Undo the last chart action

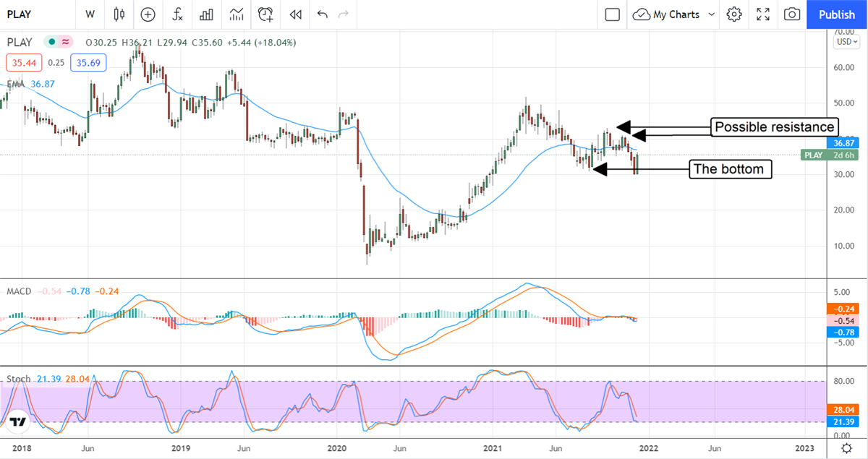coord(323,14)
